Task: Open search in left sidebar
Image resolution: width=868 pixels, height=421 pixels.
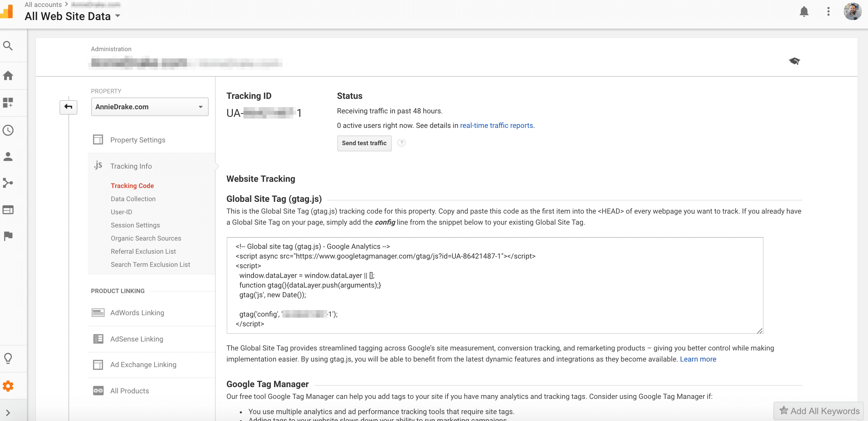Action: point(8,46)
